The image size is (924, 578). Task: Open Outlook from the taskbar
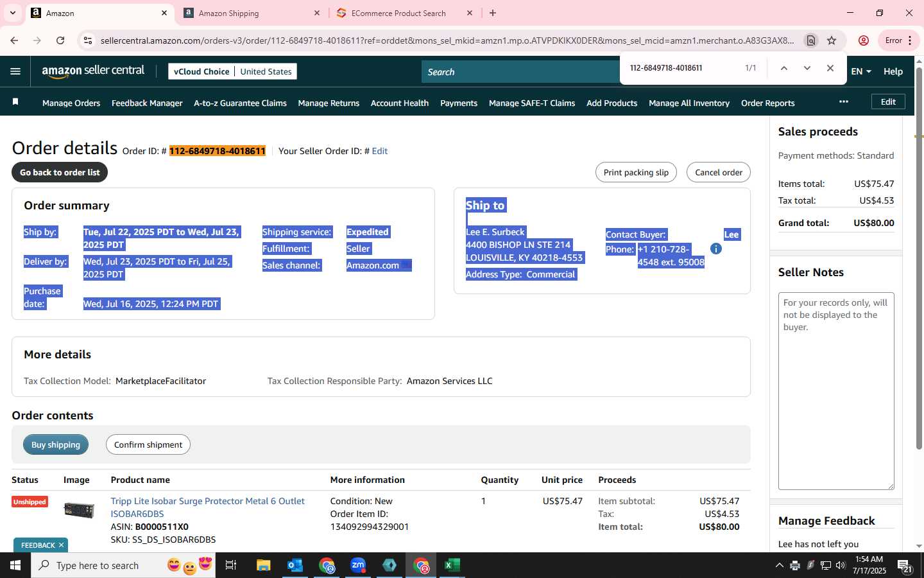pos(295,565)
